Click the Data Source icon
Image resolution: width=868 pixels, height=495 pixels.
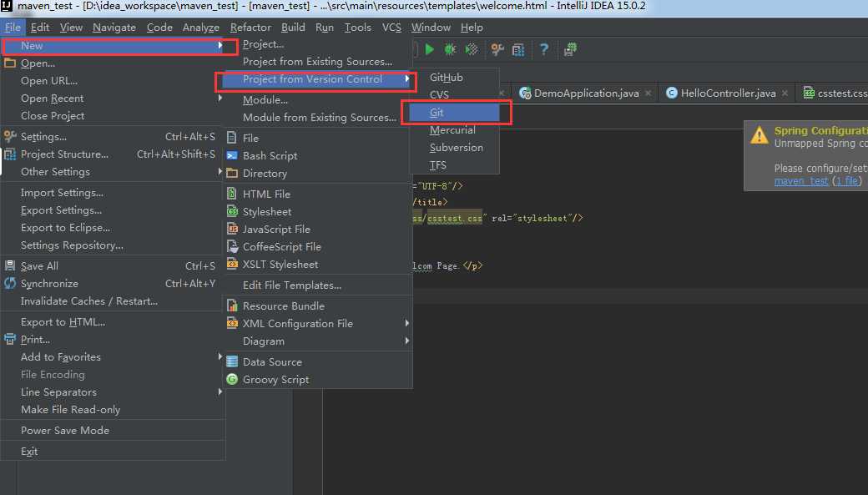(233, 361)
